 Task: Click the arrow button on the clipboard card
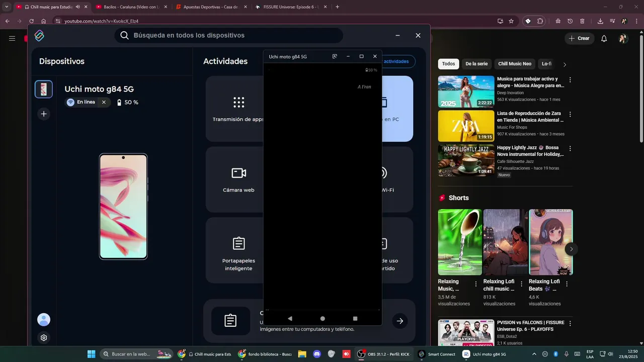tap(400, 321)
